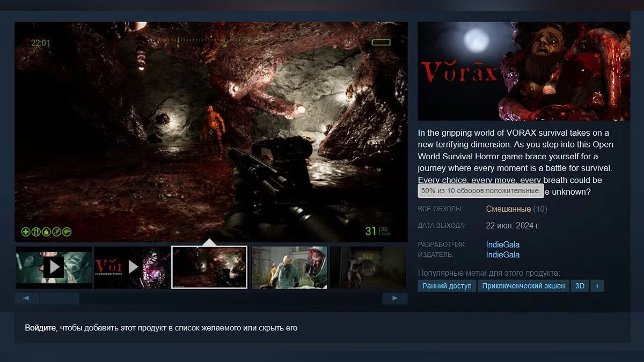Viewport: 644px width, 362px height.
Task: Click the ИЗДАТЕЛЬ label
Action: click(x=436, y=255)
